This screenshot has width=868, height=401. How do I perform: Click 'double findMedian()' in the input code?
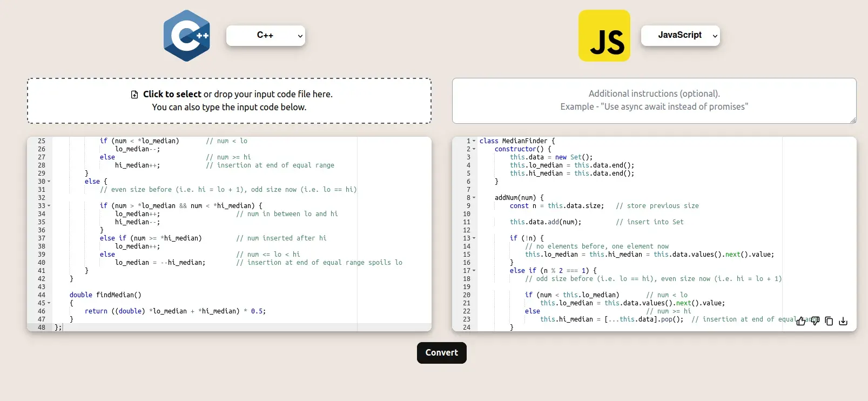[x=105, y=295]
